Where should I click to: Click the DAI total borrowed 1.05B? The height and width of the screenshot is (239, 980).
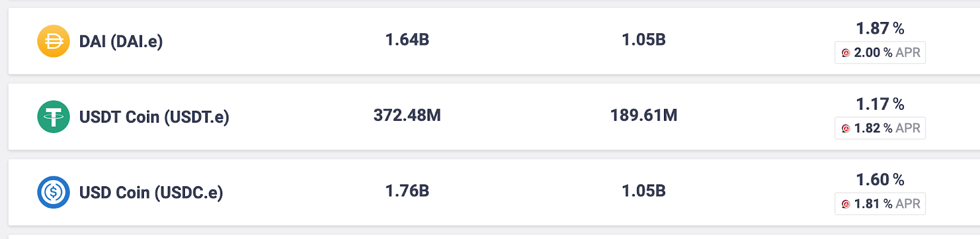(644, 40)
